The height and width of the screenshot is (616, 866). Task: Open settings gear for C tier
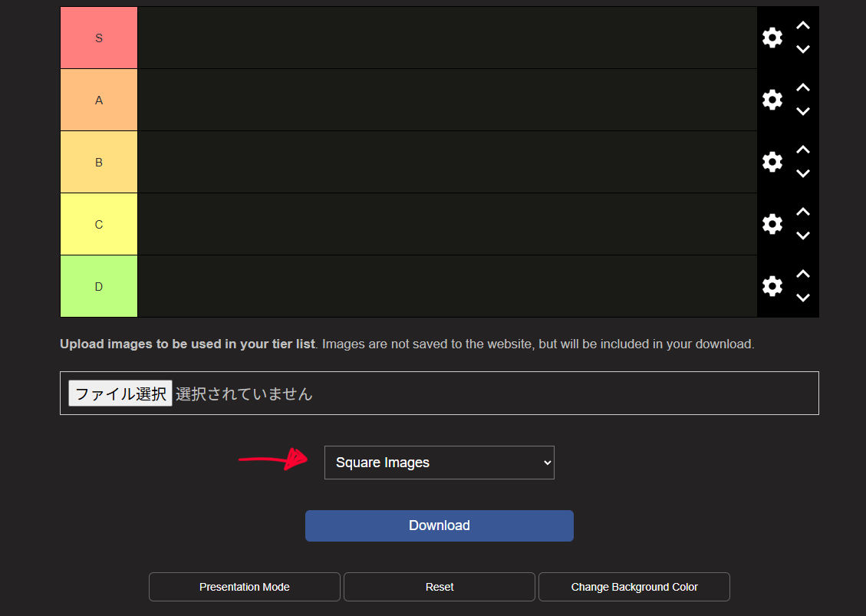coord(772,224)
